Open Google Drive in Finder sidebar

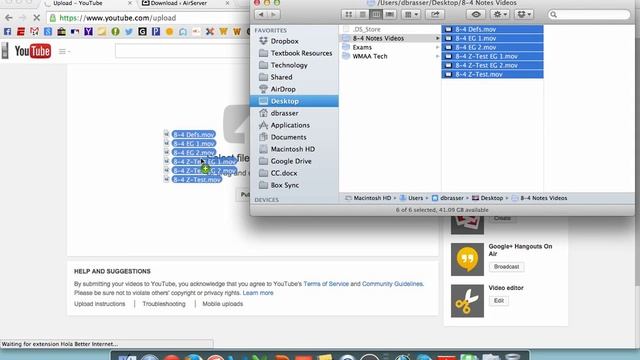(x=291, y=161)
